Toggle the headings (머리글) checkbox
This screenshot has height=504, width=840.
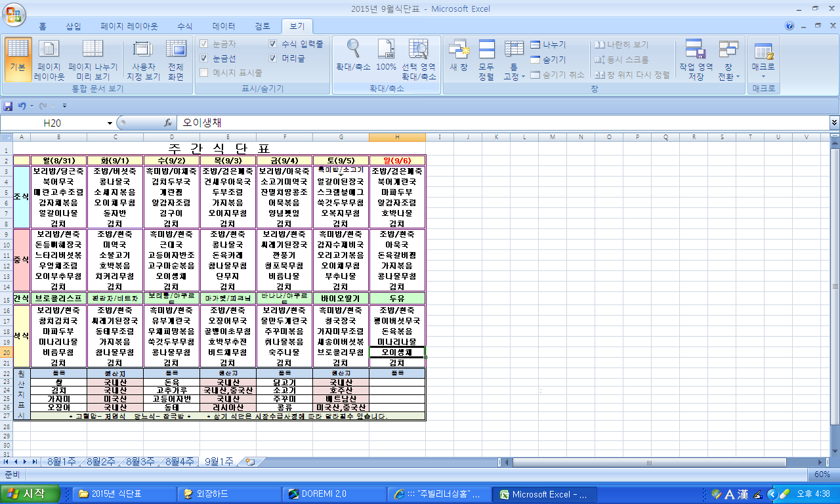coord(273,58)
